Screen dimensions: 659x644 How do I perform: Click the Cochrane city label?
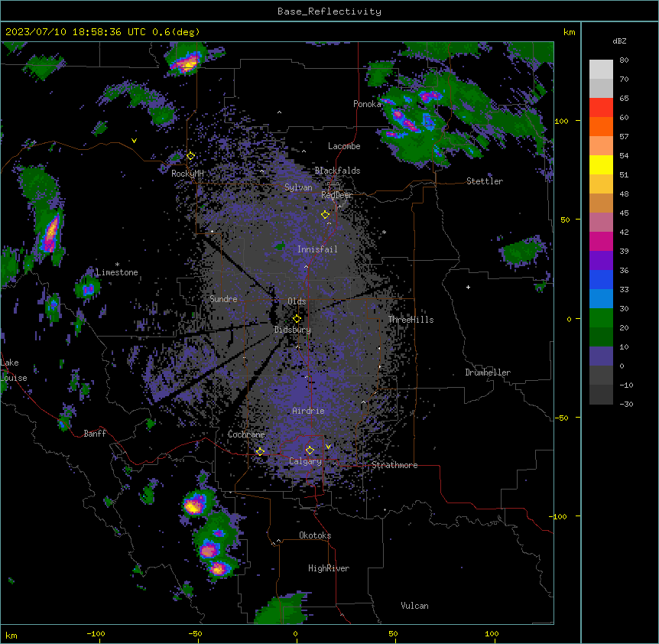point(246,434)
